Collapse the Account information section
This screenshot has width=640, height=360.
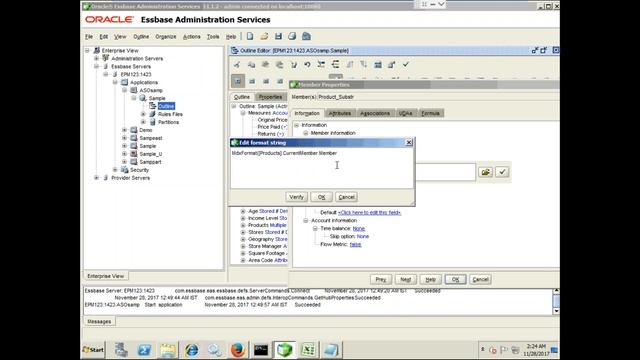point(306,220)
